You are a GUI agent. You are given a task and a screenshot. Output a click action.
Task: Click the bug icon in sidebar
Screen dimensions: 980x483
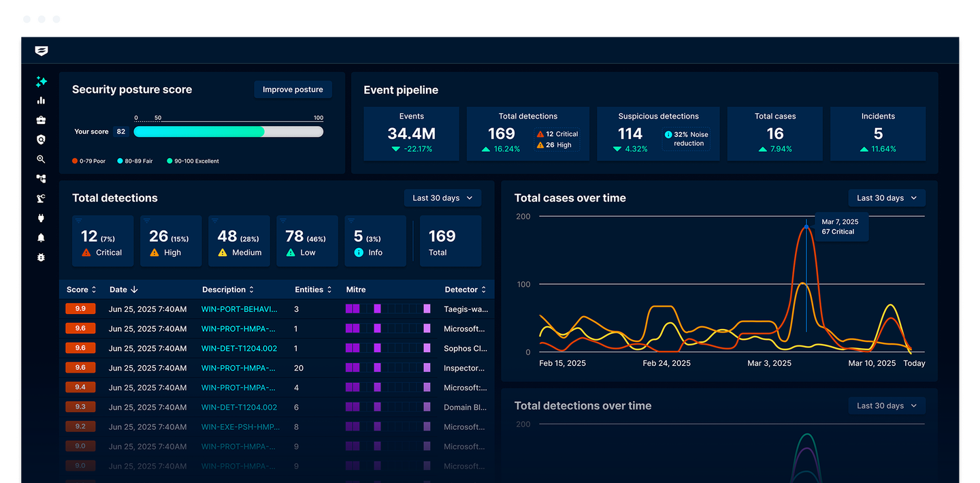(x=41, y=258)
